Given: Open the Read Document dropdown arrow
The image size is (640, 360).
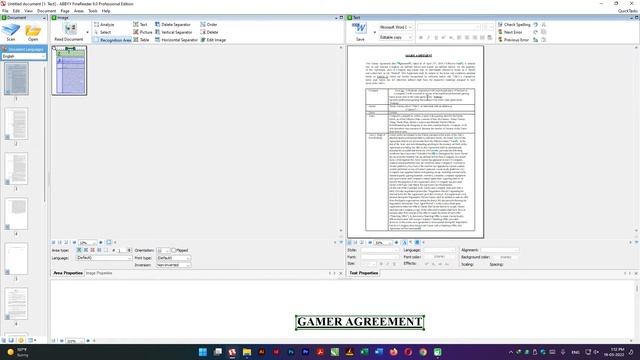Looking at the screenshot, I should tap(87, 32).
